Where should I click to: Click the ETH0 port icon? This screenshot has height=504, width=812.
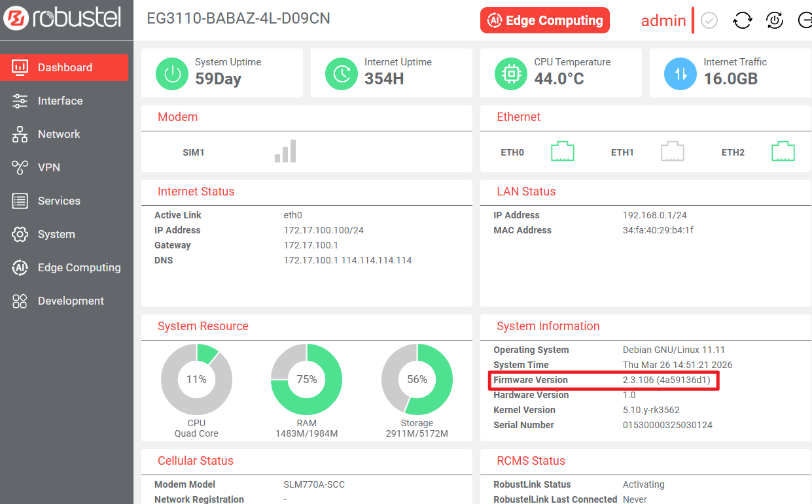[x=562, y=152]
